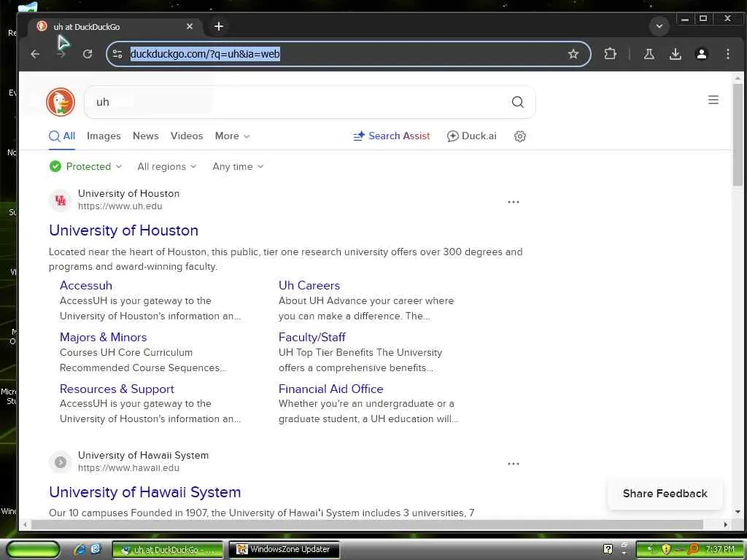The image size is (747, 560).
Task: Open the DuckDuckGo hamburger menu
Action: pos(713,100)
